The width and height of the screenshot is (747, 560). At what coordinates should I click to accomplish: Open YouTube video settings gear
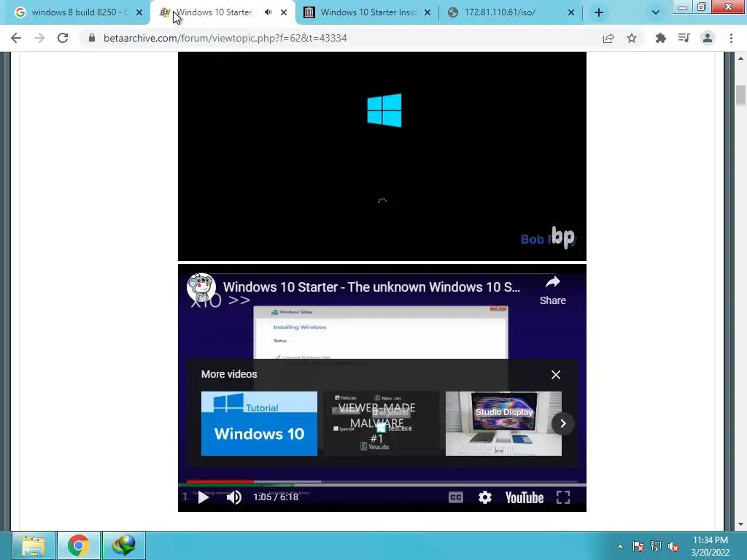[x=484, y=497]
